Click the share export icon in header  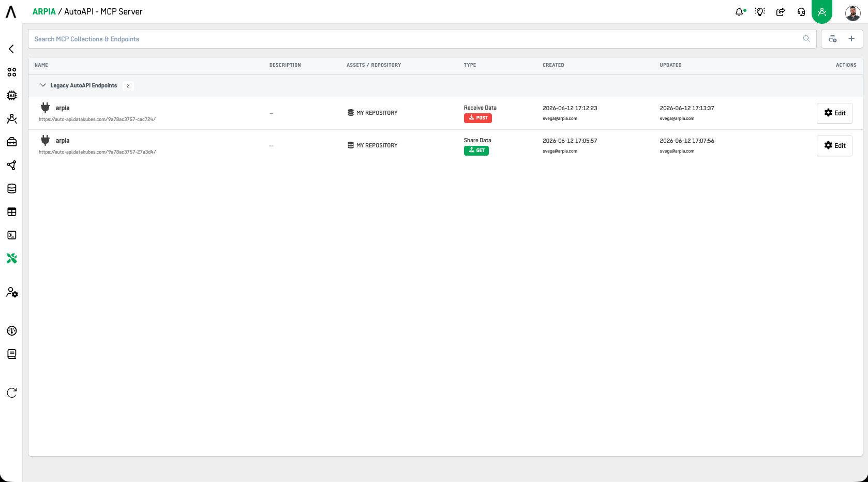pos(781,12)
